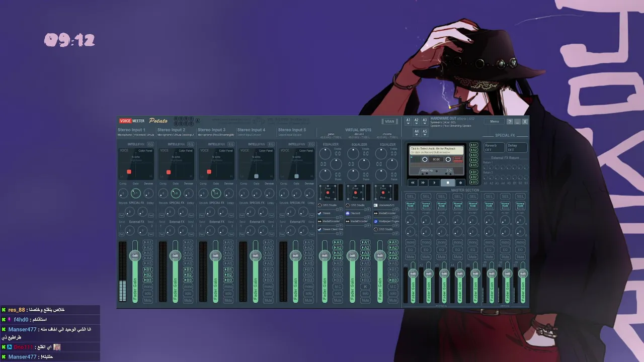Image resolution: width=644 pixels, height=362 pixels.
Task: Toggle the B3 bus on Stereo Input 2
Action: pos(188,280)
